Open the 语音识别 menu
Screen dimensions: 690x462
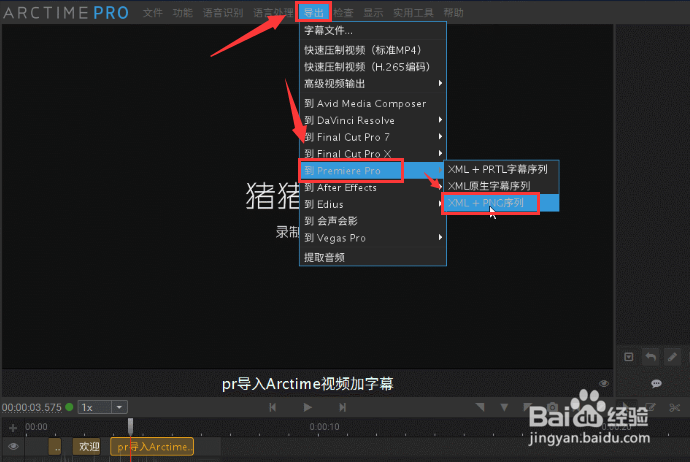(x=223, y=13)
